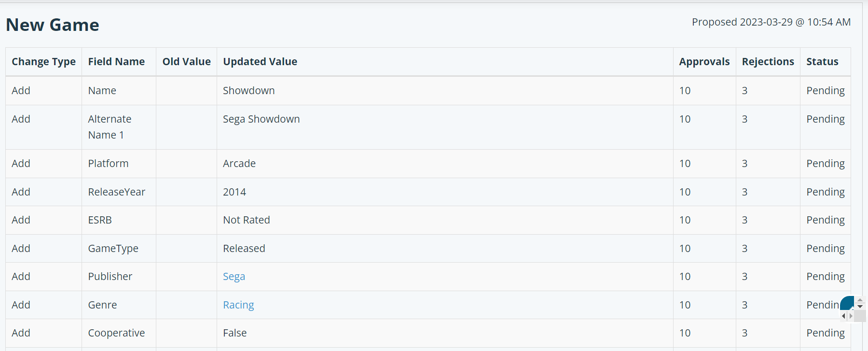Click the Change Type column header
868x351 pixels.
pyautogui.click(x=43, y=62)
